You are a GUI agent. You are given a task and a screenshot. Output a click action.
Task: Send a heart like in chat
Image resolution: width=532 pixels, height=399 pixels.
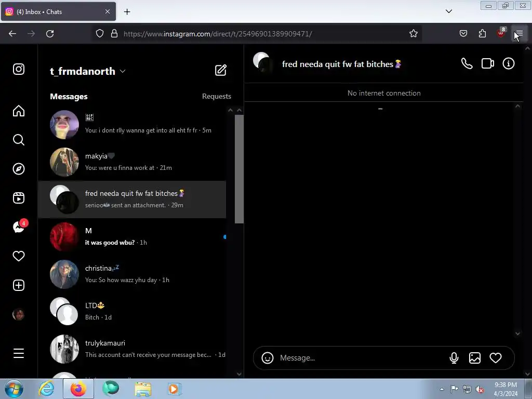(495, 358)
